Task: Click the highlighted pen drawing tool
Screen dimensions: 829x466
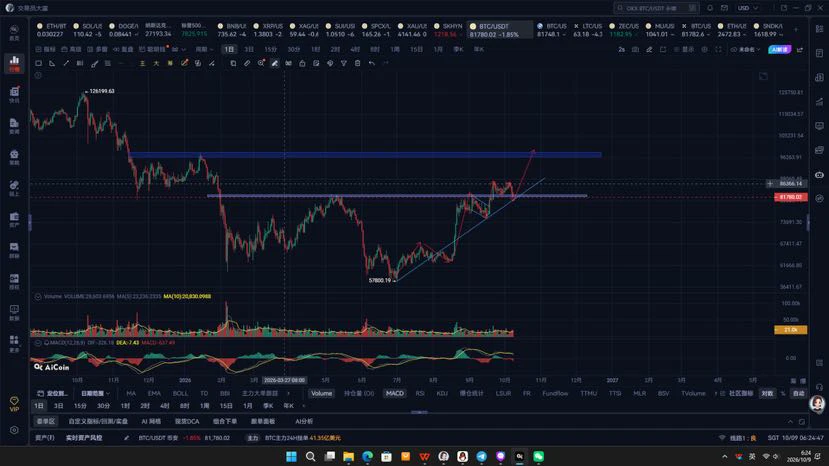Action: point(274,63)
